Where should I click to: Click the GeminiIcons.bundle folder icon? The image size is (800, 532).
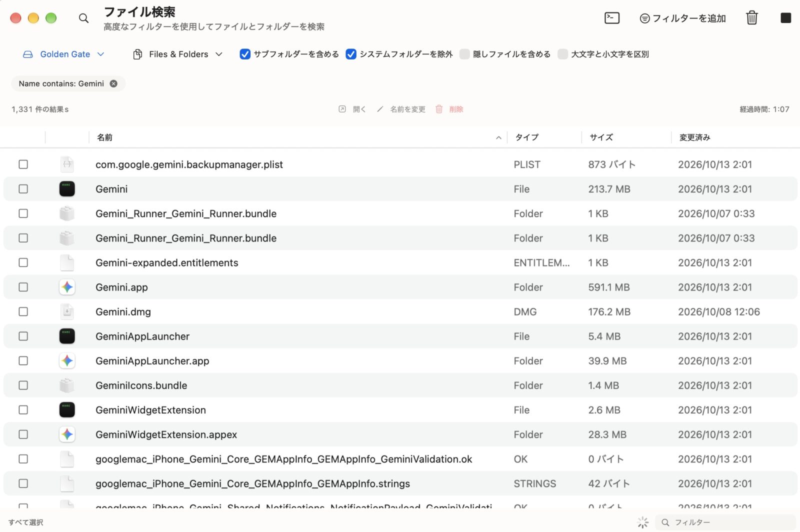[x=67, y=385]
